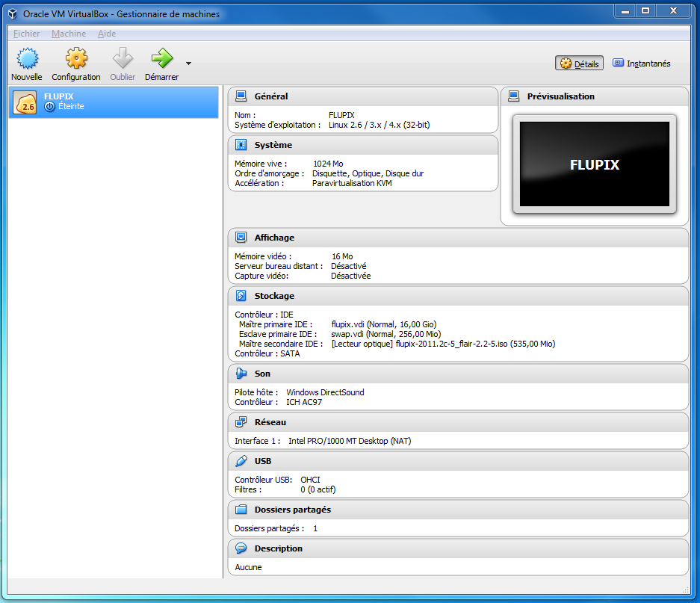Select the FLUPIX virtual machine entry
This screenshot has height=603, width=700.
[x=114, y=102]
